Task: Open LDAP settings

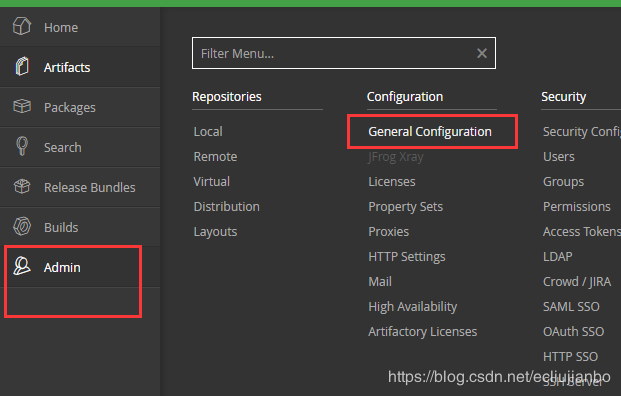Action: tap(558, 256)
